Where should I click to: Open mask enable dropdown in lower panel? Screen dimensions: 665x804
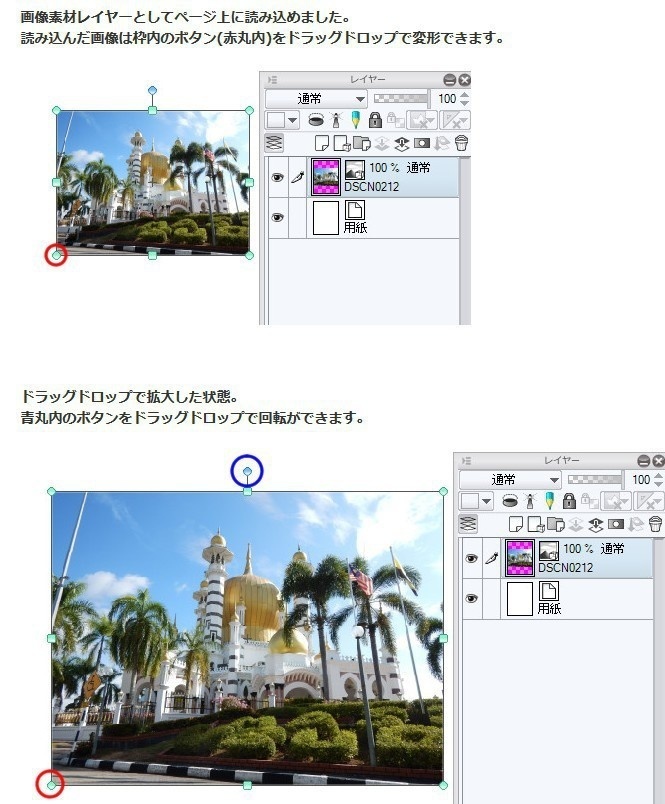pos(616,501)
